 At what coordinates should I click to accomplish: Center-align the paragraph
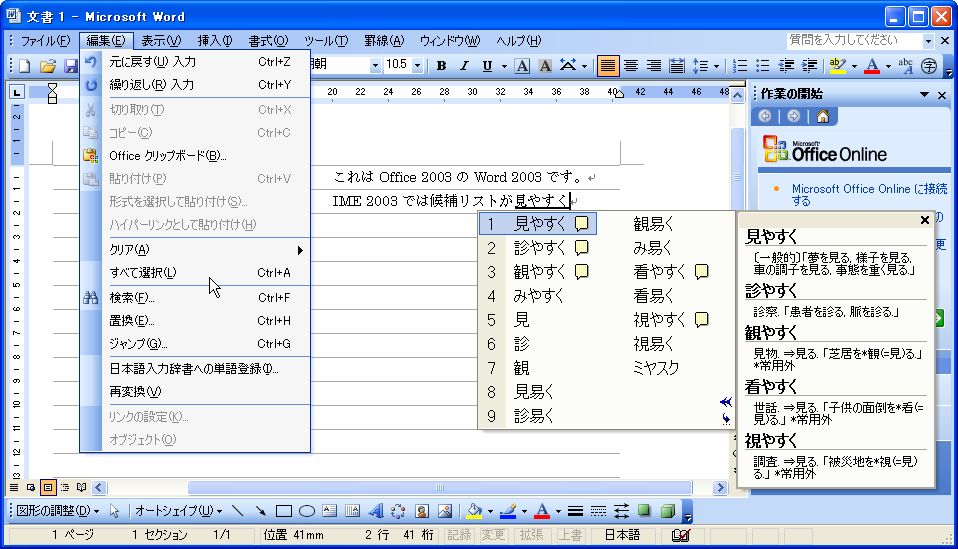pyautogui.click(x=631, y=65)
